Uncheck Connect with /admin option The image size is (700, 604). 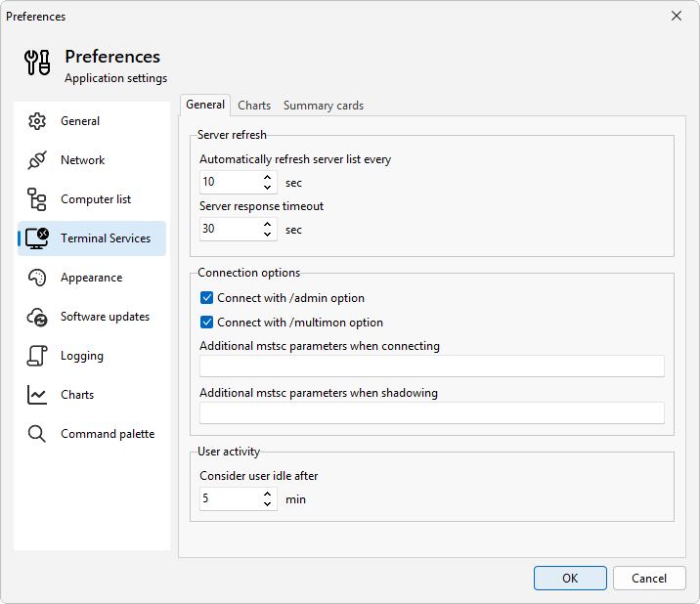pos(206,298)
